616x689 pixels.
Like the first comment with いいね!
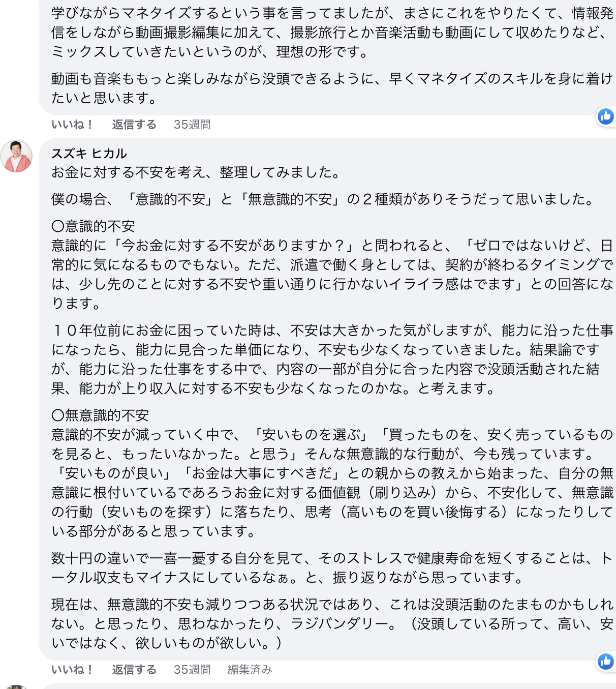tap(72, 125)
